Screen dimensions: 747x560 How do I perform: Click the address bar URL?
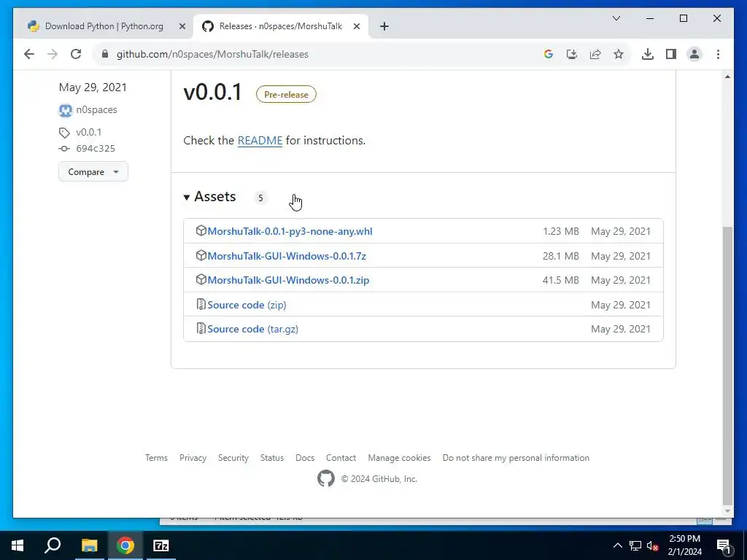[212, 54]
